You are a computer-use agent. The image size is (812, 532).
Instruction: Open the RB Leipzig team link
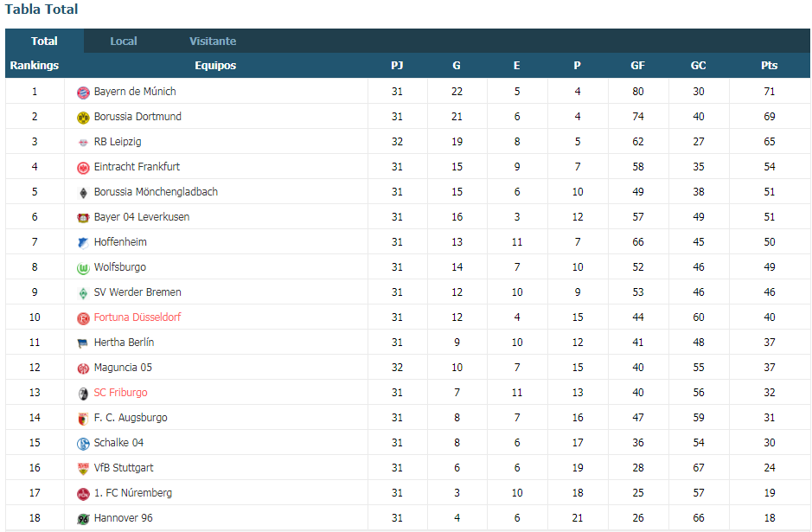pyautogui.click(x=118, y=141)
